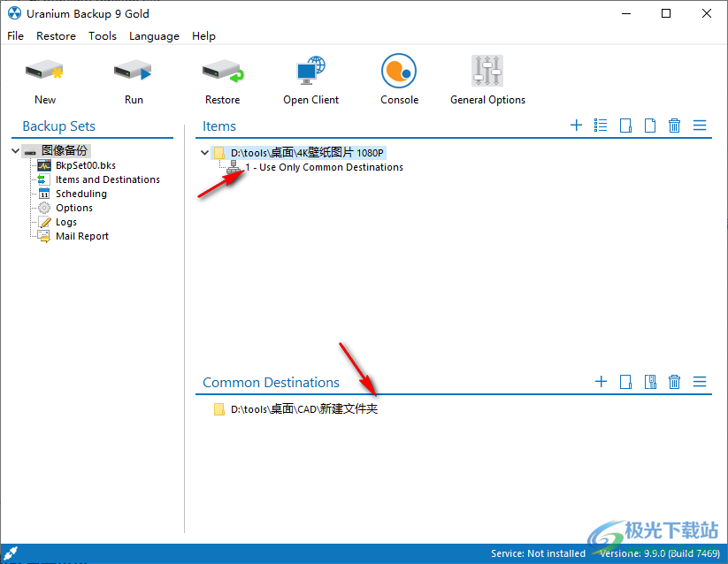728x564 pixels.
Task: Delete item using Items trash icon
Action: [674, 126]
